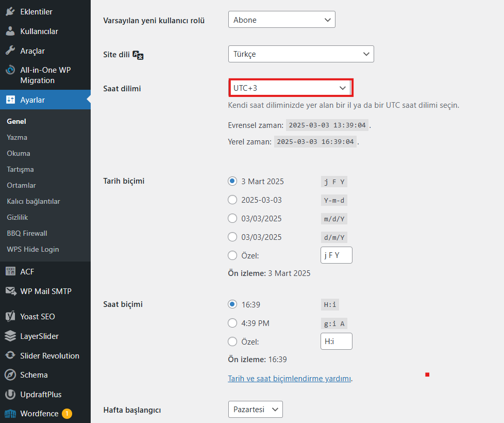Open the WPS Hide Login submenu
Screen dimensions: 504x423
coord(33,249)
